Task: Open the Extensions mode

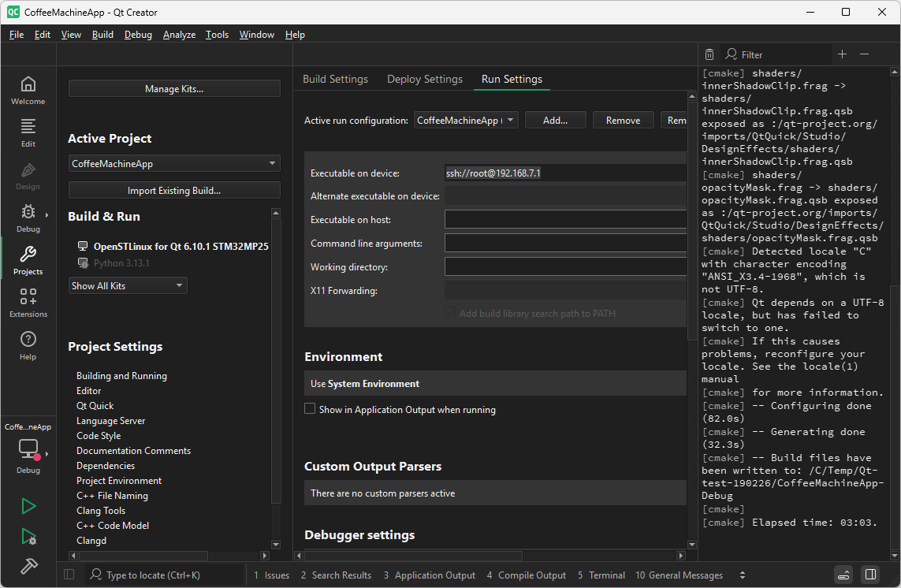Action: coord(28,302)
